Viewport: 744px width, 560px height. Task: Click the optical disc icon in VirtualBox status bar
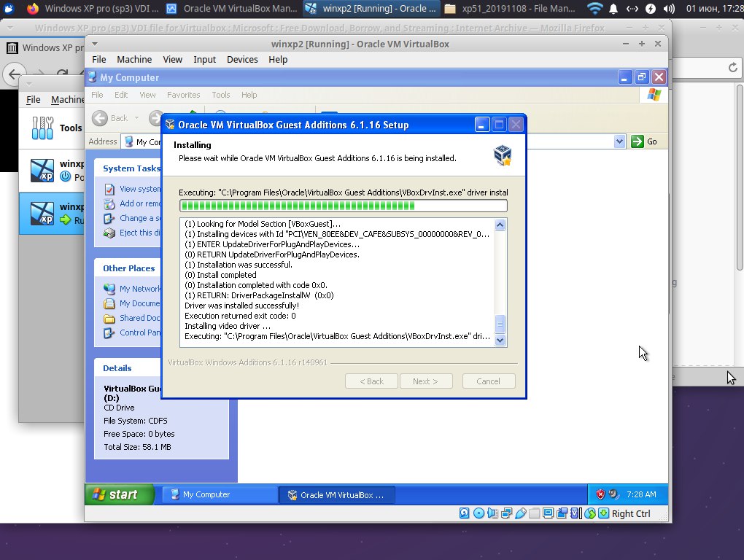pos(478,513)
